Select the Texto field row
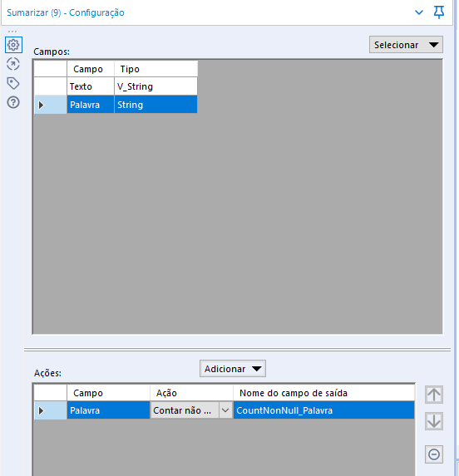 tap(116, 86)
